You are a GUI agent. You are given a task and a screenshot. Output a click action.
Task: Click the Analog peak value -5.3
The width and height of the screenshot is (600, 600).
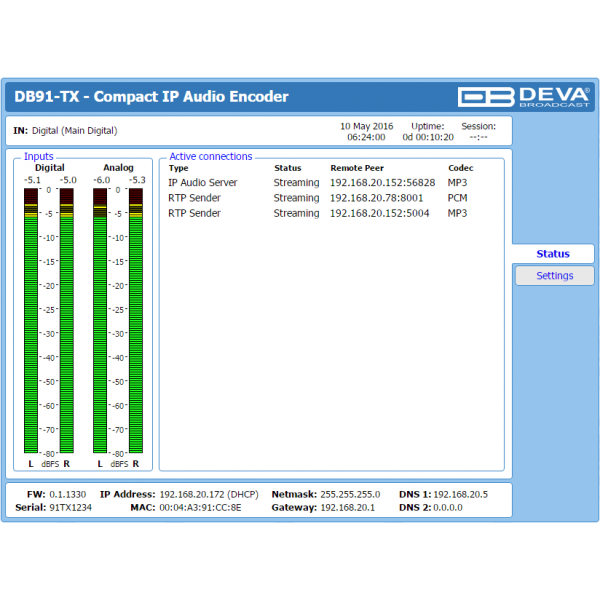[137, 180]
